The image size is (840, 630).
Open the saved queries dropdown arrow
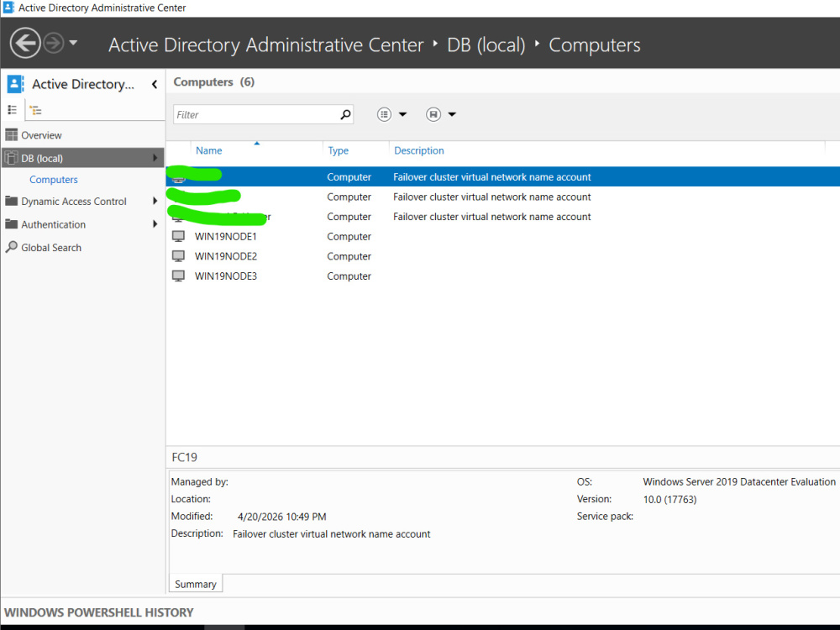point(452,114)
